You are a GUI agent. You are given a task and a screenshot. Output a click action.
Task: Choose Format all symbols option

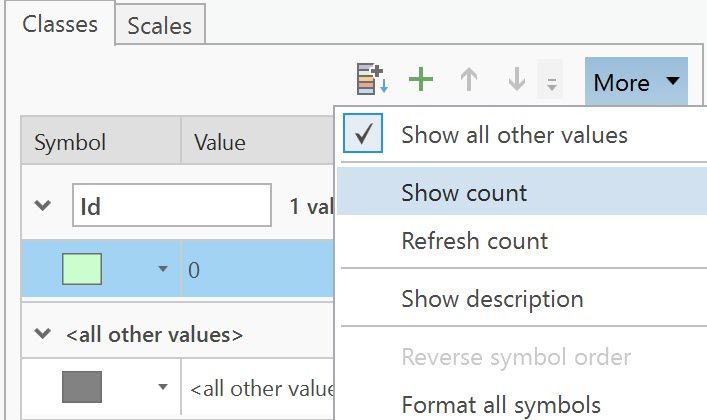click(x=501, y=405)
